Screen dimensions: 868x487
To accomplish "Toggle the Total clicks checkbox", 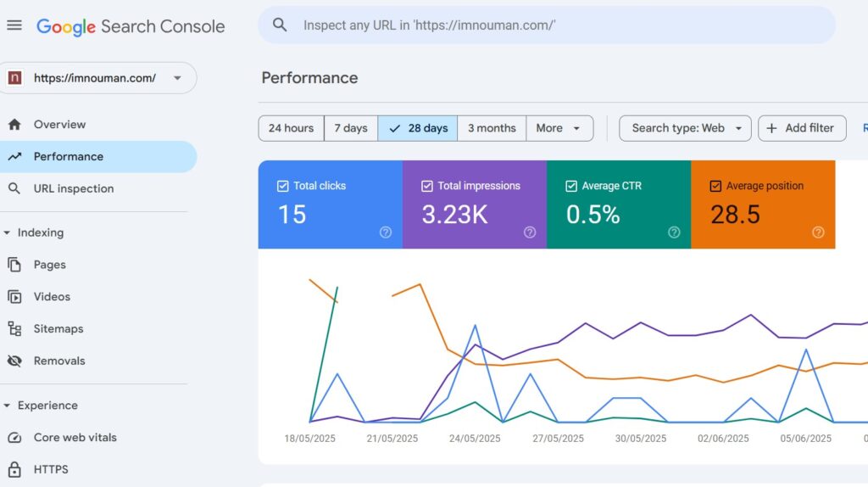I will [x=282, y=186].
